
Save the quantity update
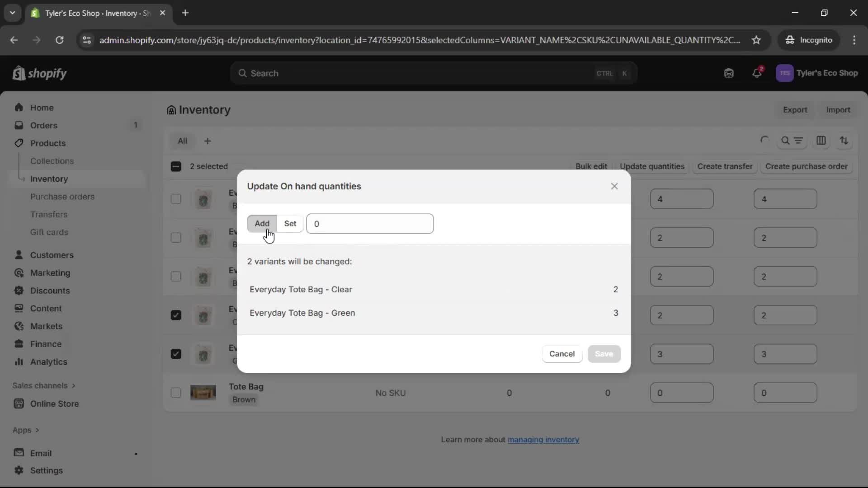pyautogui.click(x=604, y=354)
